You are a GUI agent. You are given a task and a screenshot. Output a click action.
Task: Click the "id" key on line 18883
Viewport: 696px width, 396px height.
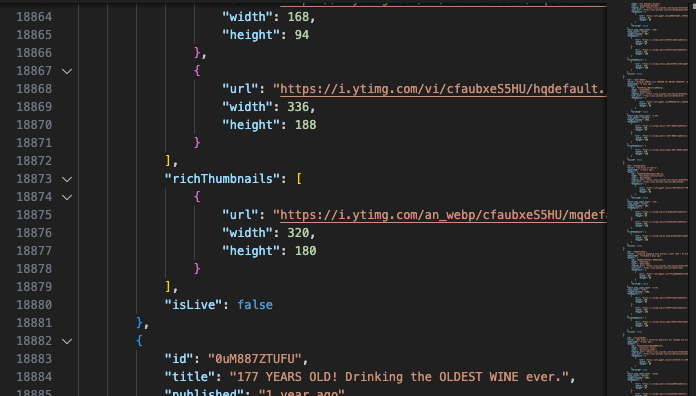tap(178, 359)
